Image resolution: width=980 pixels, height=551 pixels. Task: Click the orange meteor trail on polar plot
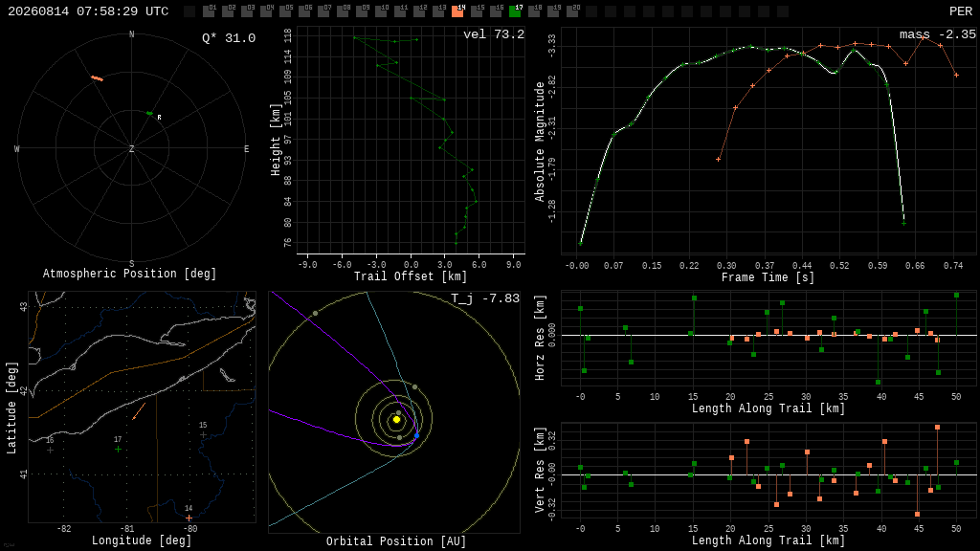tap(98, 78)
